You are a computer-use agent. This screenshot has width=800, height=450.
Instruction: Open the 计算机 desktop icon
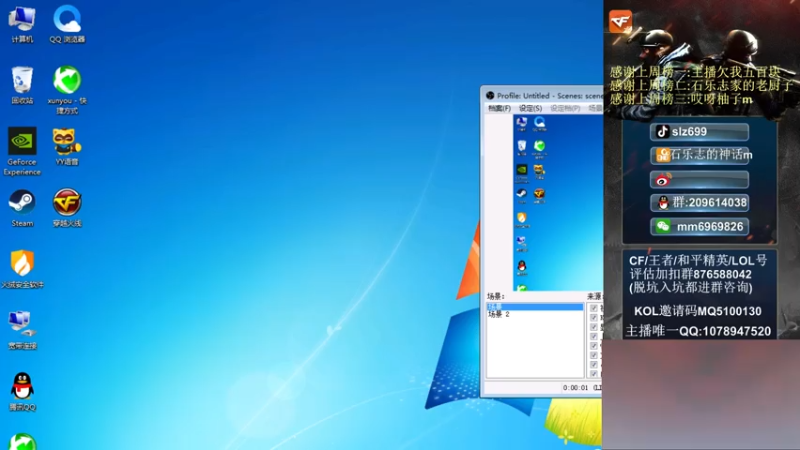(x=22, y=23)
